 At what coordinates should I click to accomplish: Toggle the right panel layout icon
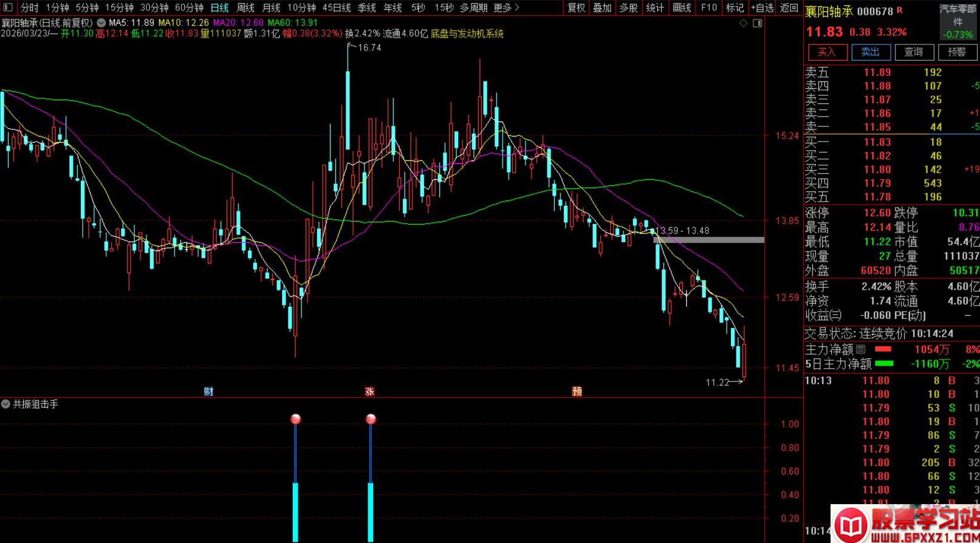coord(758,23)
